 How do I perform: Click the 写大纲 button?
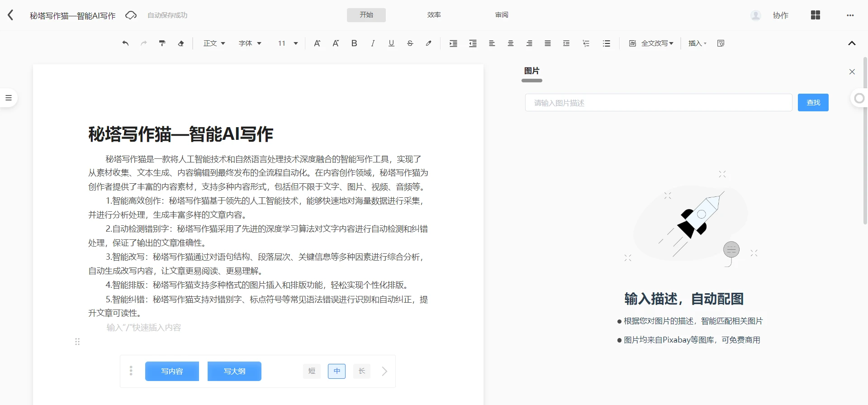pyautogui.click(x=234, y=371)
